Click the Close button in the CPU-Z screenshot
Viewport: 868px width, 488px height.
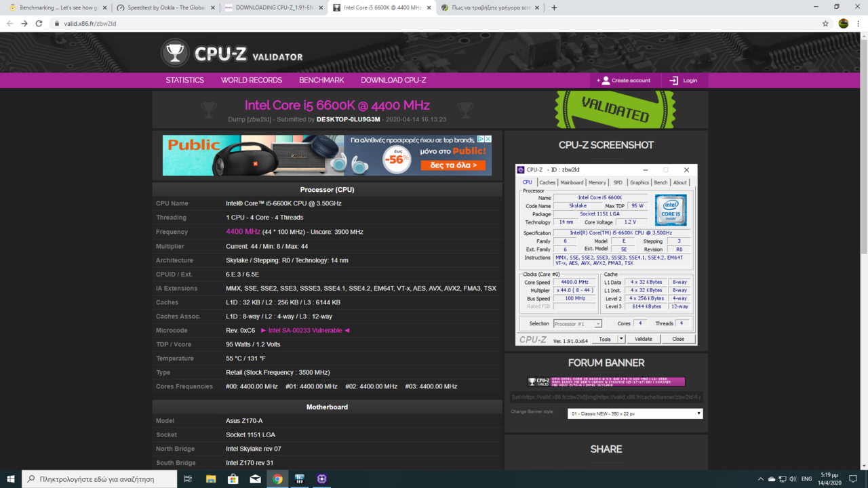pyautogui.click(x=678, y=339)
